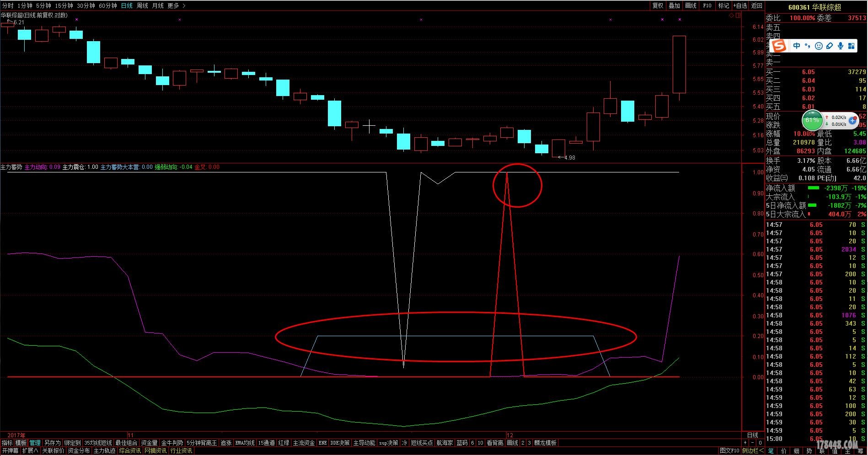Screen dimensions: 868x456
Task: Collapse the 扩展 panel
Action: 30,451
